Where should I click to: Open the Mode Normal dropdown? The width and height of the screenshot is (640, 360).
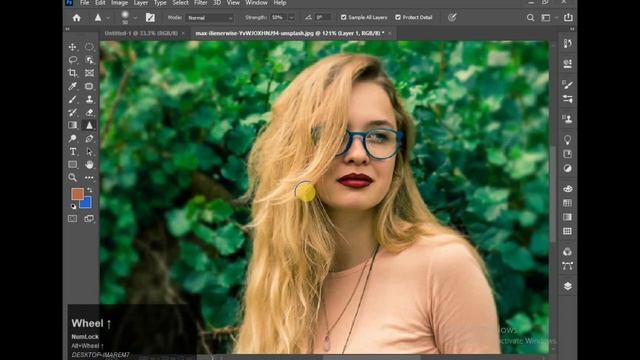click(210, 18)
